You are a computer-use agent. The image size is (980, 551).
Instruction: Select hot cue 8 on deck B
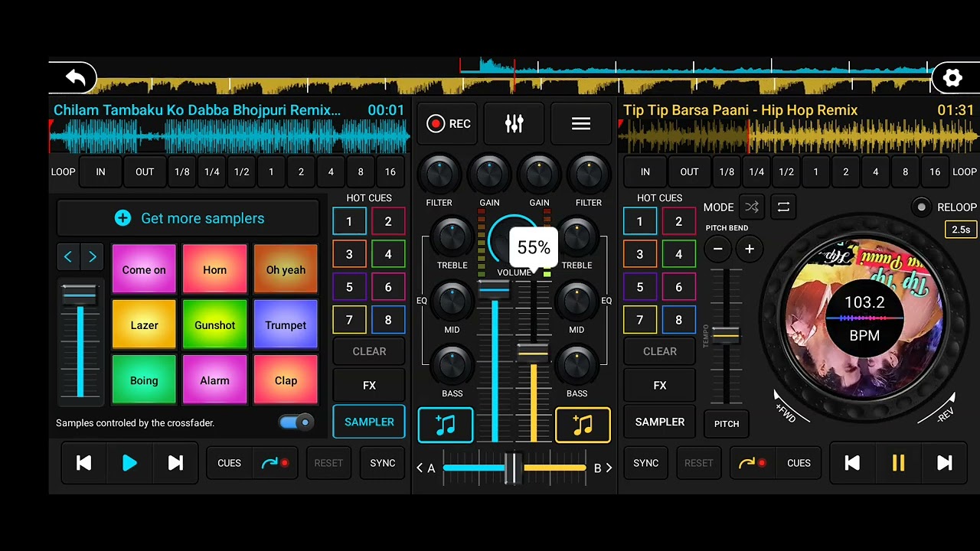click(678, 320)
